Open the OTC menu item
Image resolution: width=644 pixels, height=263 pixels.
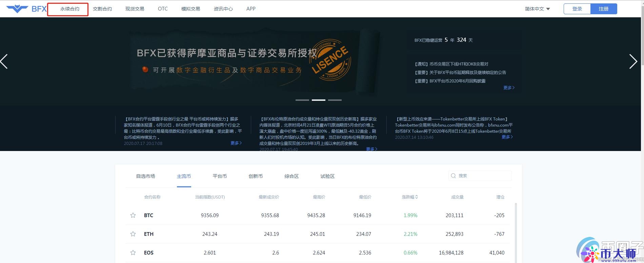[x=163, y=9]
